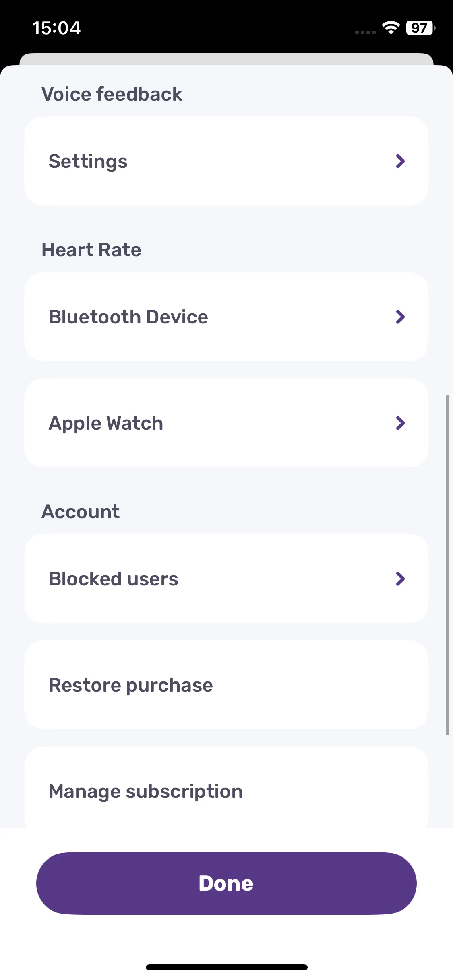The width and height of the screenshot is (453, 980).
Task: Tap the Voice feedback section header
Action: pyautogui.click(x=112, y=94)
